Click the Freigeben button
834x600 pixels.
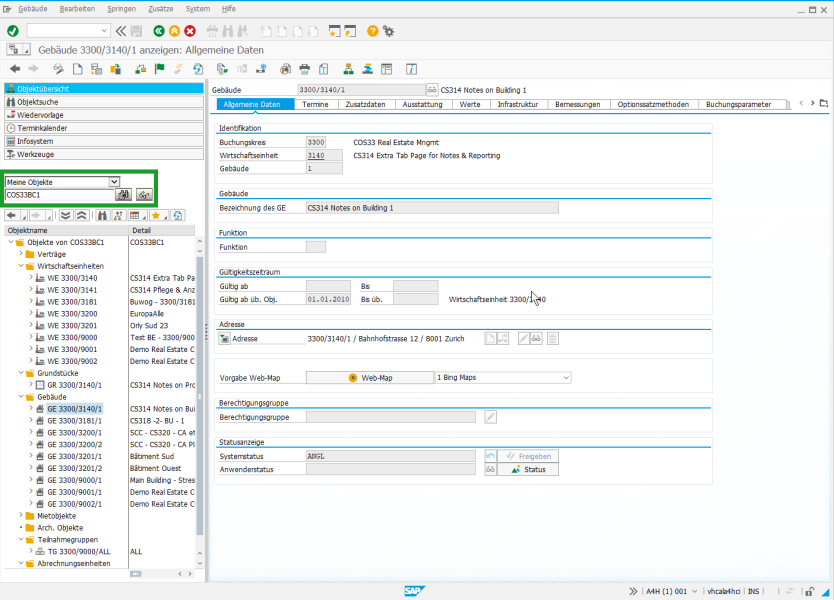click(x=528, y=456)
